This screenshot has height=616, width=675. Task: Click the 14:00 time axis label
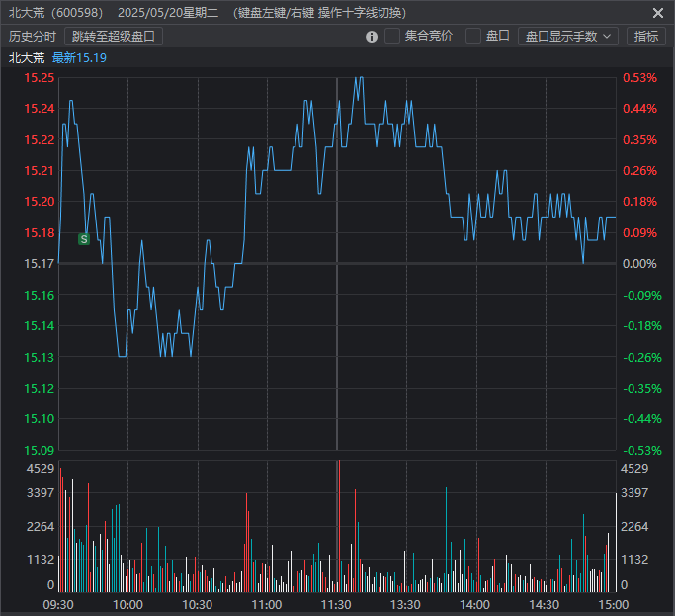pos(475,604)
